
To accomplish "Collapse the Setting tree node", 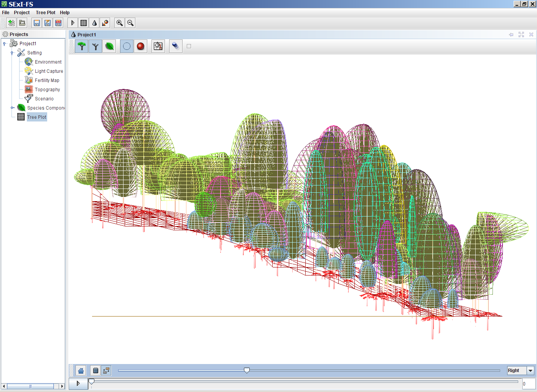I will 12,53.
